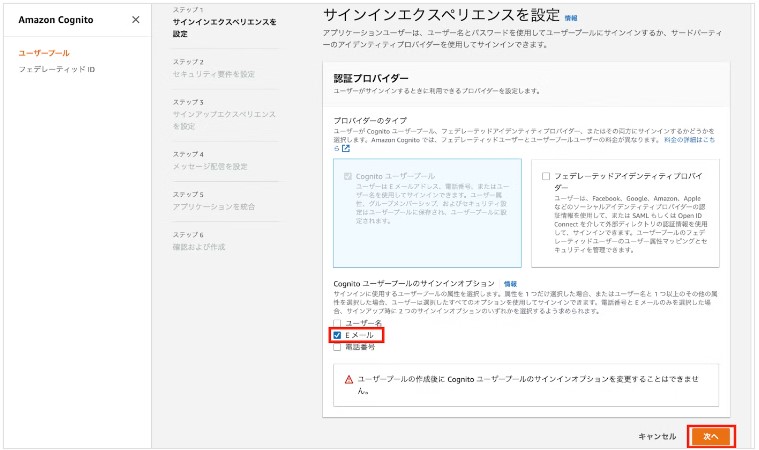Enable フェデレーテッドアイデンティティプロバイダー checkbox
Screen dimensions: 759x450
(x=545, y=176)
